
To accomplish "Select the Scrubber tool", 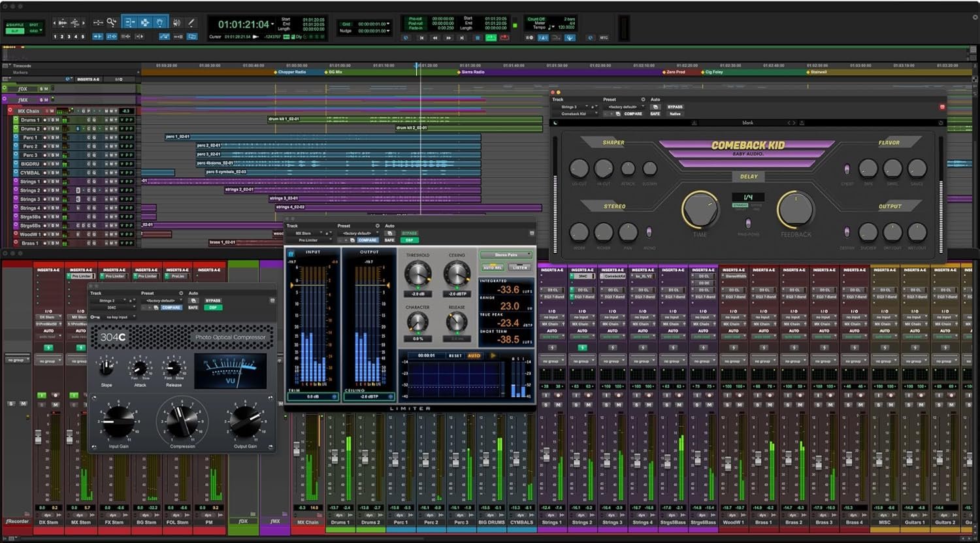I will pyautogui.click(x=176, y=23).
